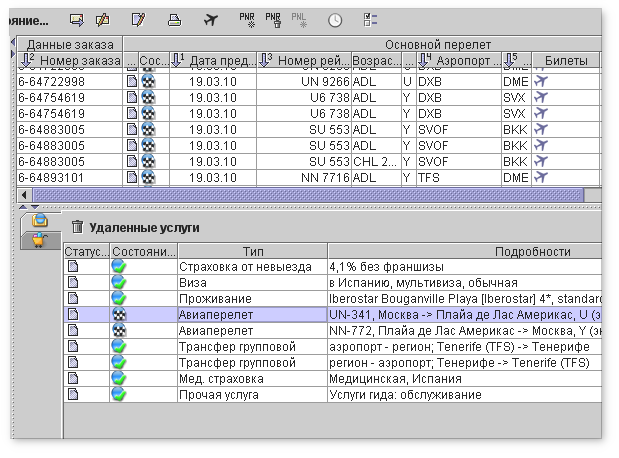Click the Возрас... column header
This screenshot has height=458, width=619.
point(376,60)
